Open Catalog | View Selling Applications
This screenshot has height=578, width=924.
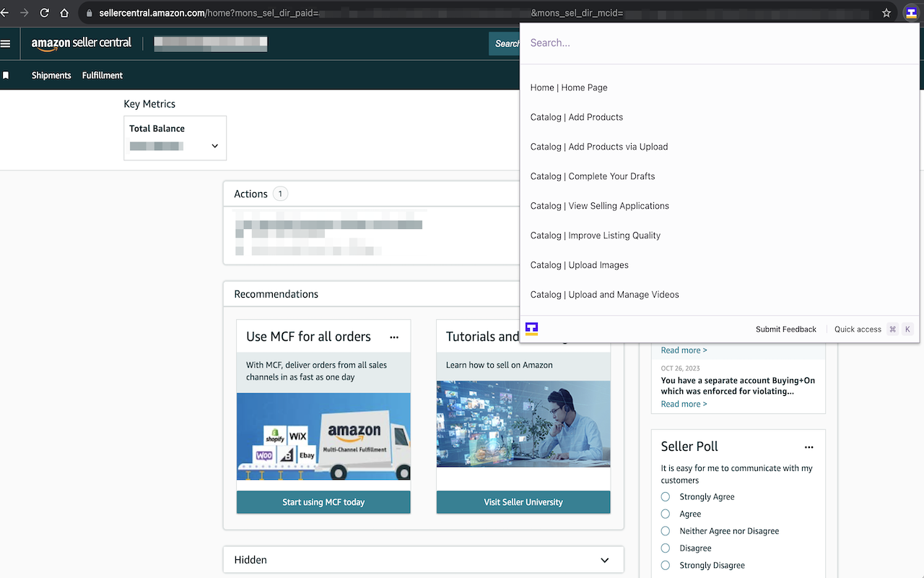[x=719, y=206]
